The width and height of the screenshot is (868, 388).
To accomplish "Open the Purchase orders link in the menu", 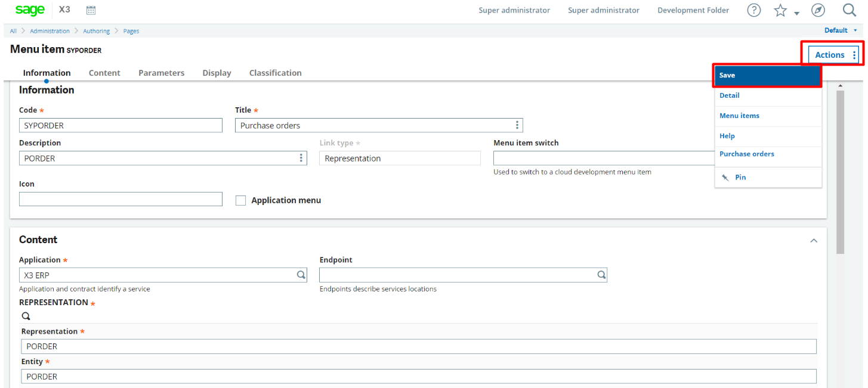I will coord(747,154).
